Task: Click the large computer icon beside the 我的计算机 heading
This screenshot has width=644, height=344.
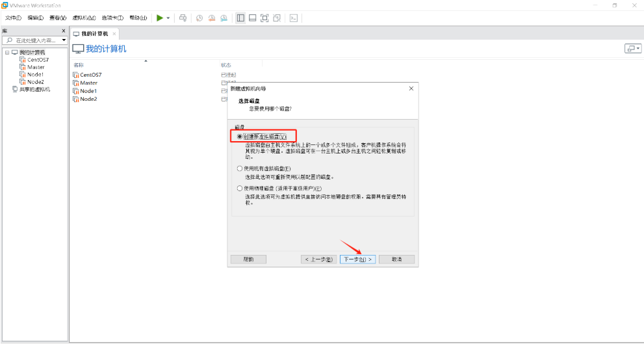Action: coord(78,49)
